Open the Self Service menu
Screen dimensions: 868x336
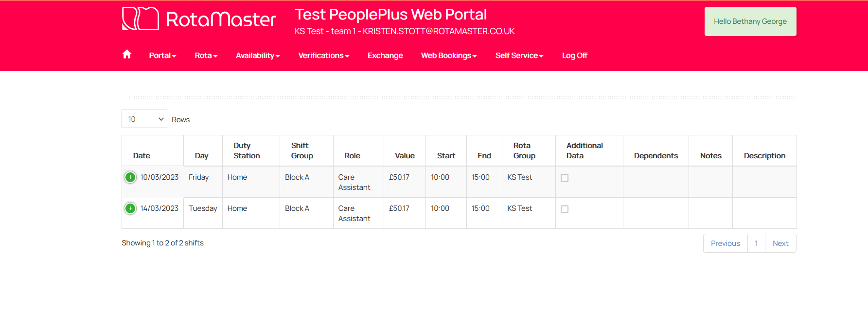pos(519,56)
